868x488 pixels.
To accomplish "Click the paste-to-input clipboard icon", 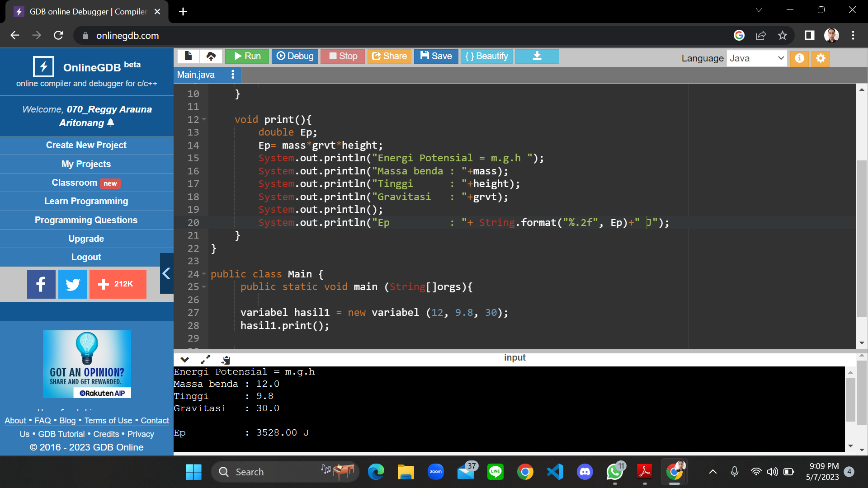I will (x=225, y=359).
